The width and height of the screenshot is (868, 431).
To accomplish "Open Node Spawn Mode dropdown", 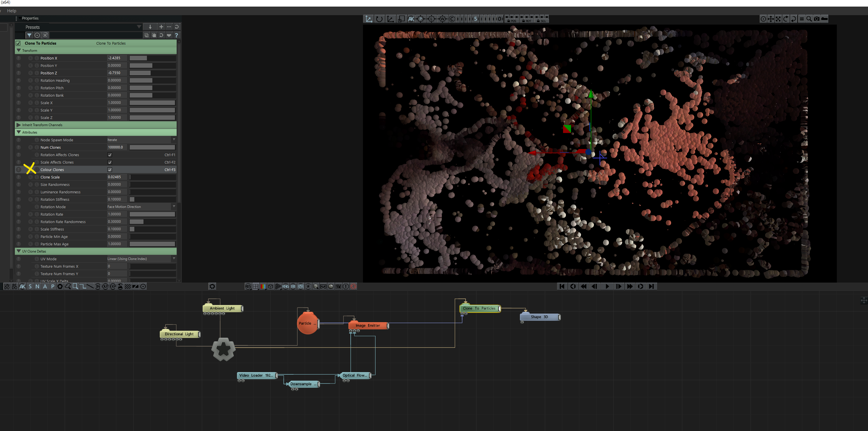I will coord(141,140).
